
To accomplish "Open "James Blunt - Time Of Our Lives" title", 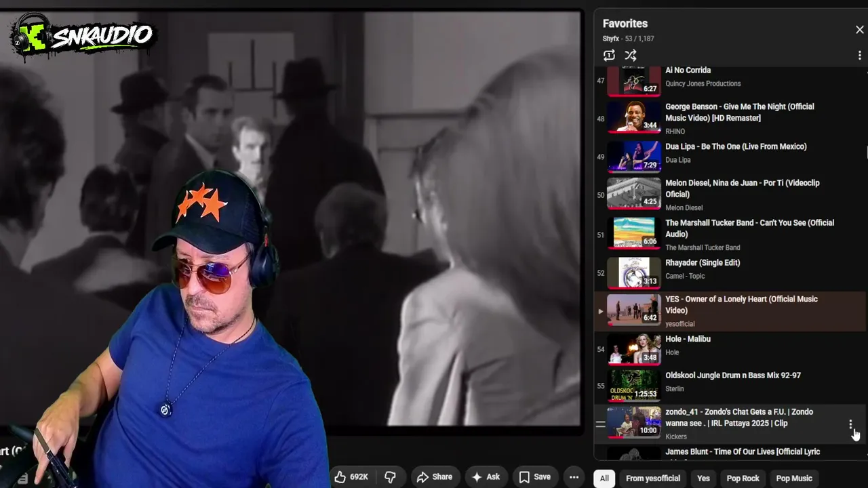I will (743, 452).
